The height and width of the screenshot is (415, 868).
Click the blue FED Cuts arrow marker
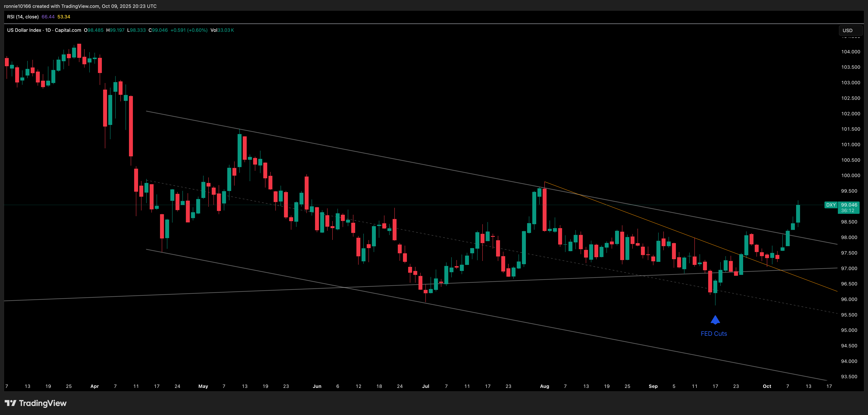pyautogui.click(x=715, y=320)
